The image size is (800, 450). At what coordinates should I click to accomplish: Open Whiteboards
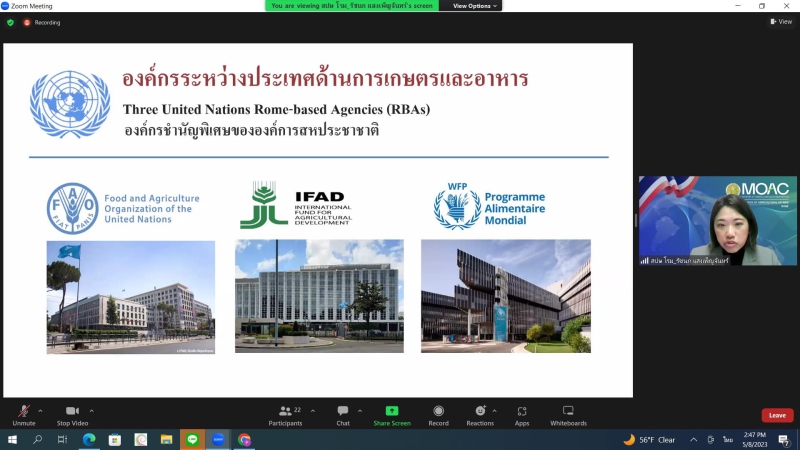coord(568,415)
